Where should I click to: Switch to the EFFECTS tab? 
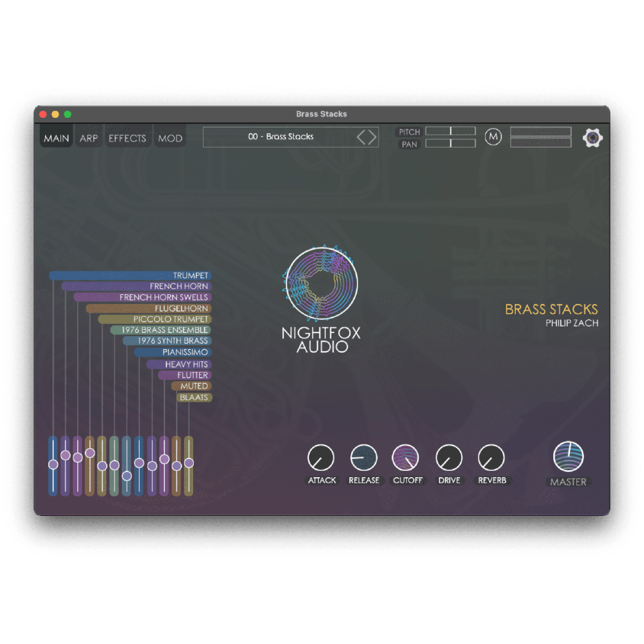pyautogui.click(x=127, y=138)
